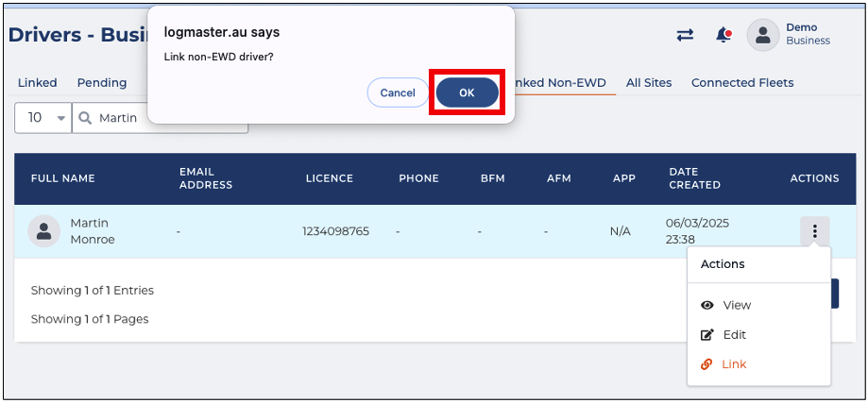Click the FULL NAME column header
Image resolution: width=868 pixels, height=403 pixels.
pos(62,178)
